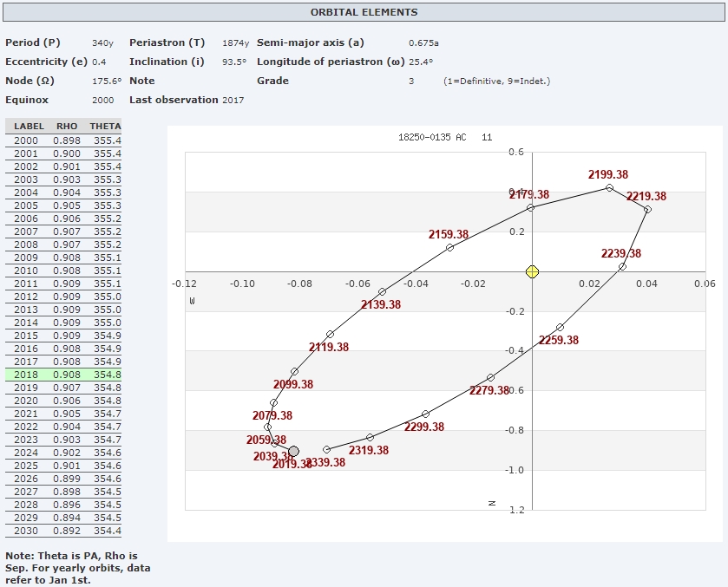Select the orbit point labeled 2299.38
Screen dimensions: 728x587
pyautogui.click(x=425, y=414)
